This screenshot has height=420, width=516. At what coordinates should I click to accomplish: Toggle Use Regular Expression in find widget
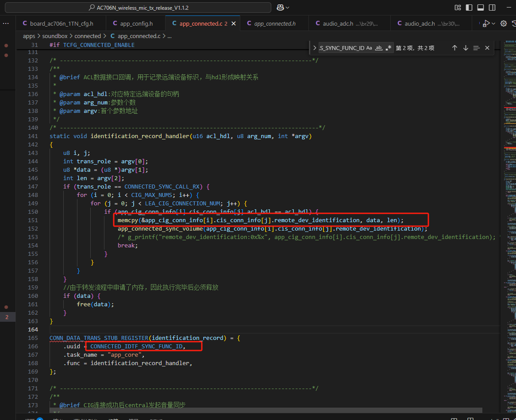coord(389,48)
